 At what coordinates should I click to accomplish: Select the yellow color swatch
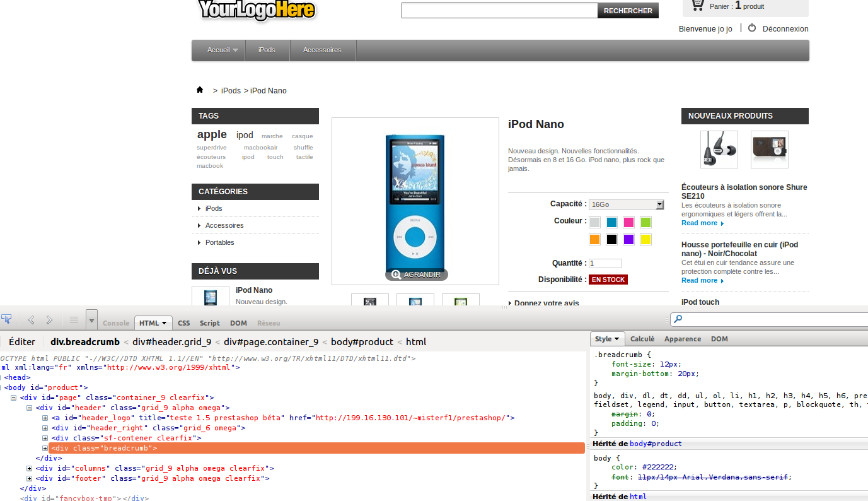click(645, 239)
